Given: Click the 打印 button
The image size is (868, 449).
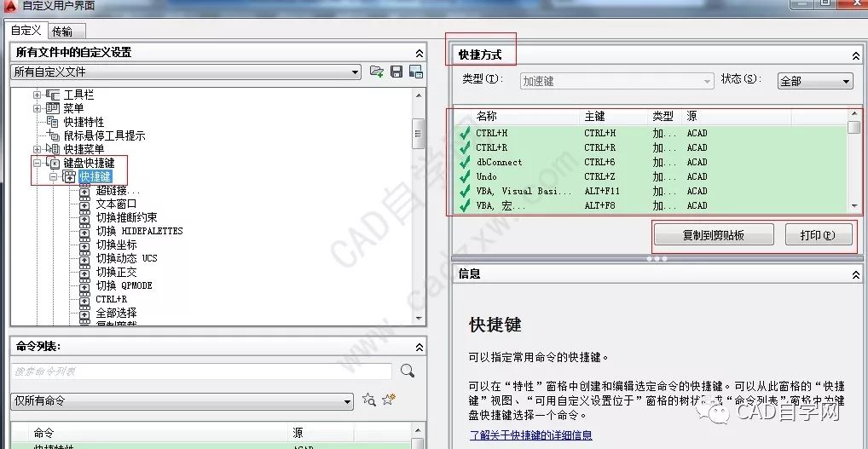Looking at the screenshot, I should tap(818, 235).
